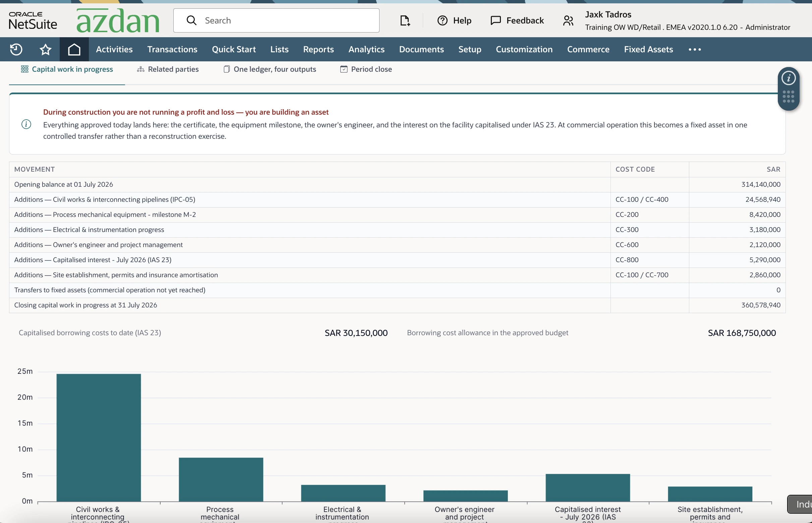
Task: Select the Owner's engineer and project management row
Action: point(397,245)
